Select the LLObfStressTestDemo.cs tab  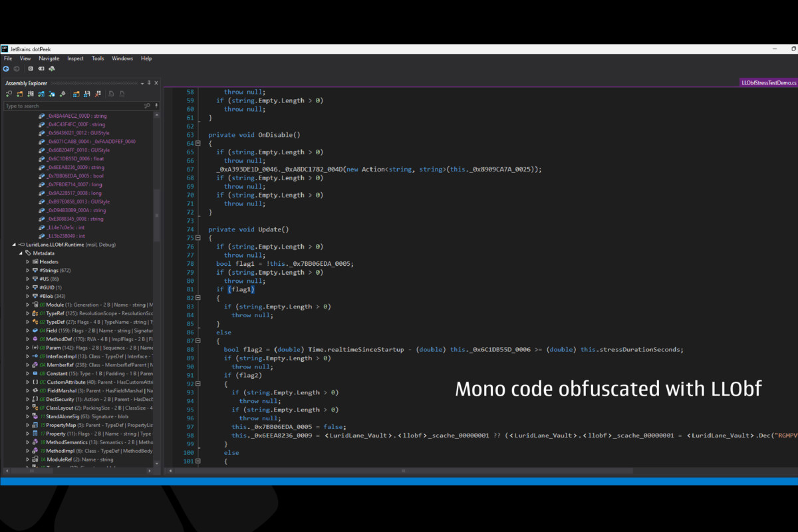click(769, 82)
